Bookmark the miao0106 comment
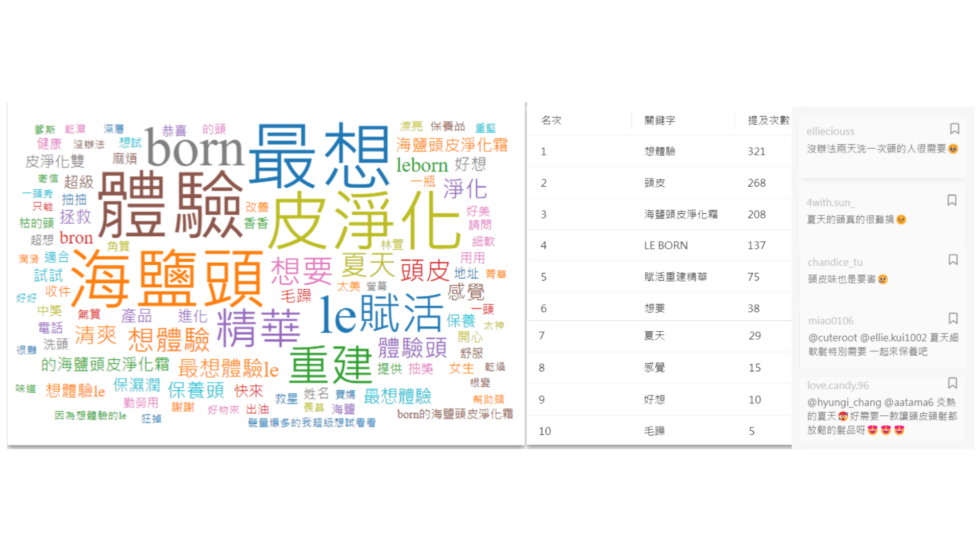This screenshot has height=551, width=980. 953,318
